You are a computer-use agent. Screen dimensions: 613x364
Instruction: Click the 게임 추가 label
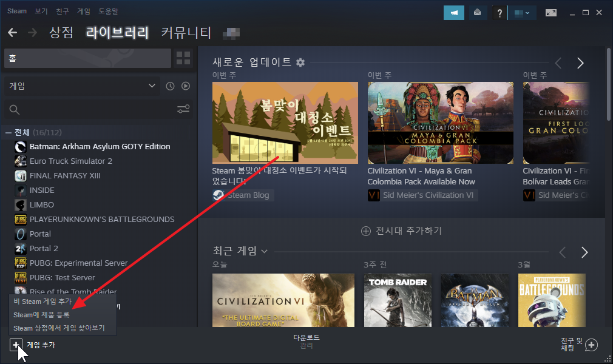[x=41, y=345]
